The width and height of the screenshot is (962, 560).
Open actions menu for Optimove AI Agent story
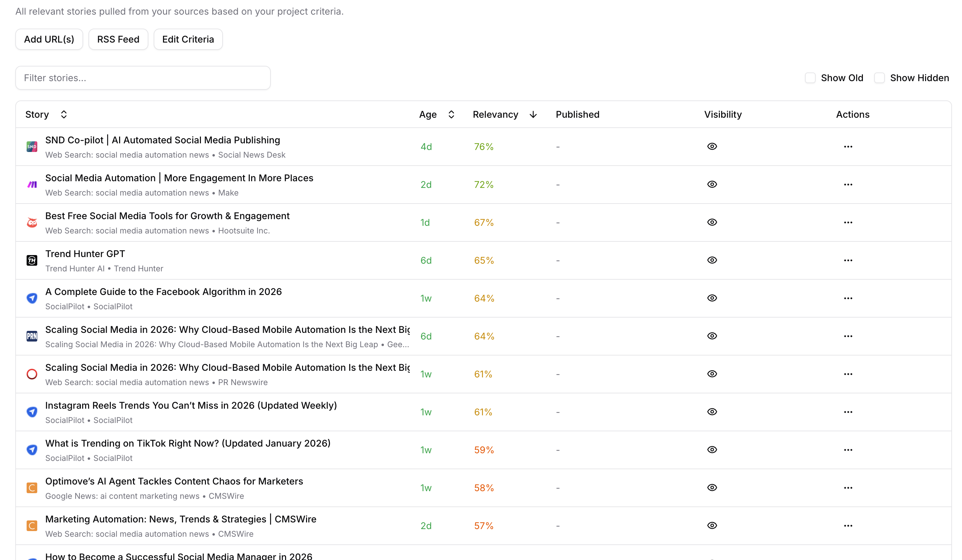tap(848, 488)
